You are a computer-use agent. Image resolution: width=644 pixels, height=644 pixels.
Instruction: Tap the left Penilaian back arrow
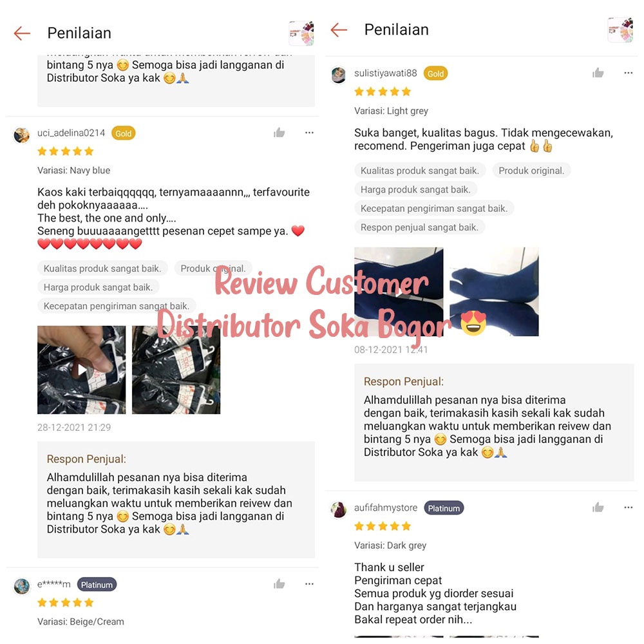tap(22, 33)
